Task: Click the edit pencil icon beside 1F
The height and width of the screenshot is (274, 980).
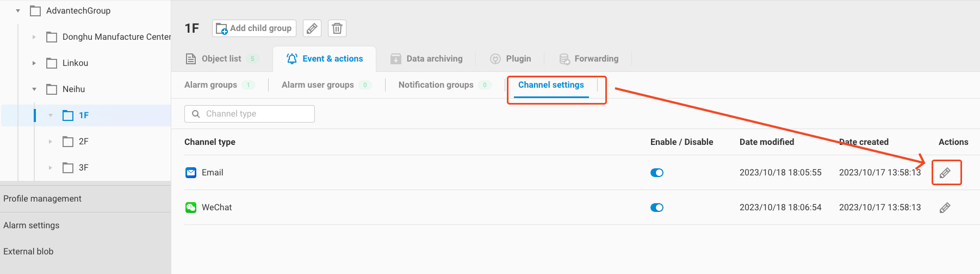Action: (312, 28)
